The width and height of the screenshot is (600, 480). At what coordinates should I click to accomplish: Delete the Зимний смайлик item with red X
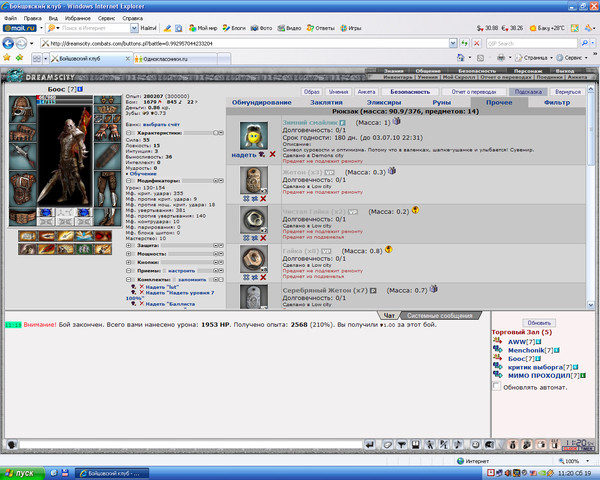(x=272, y=154)
